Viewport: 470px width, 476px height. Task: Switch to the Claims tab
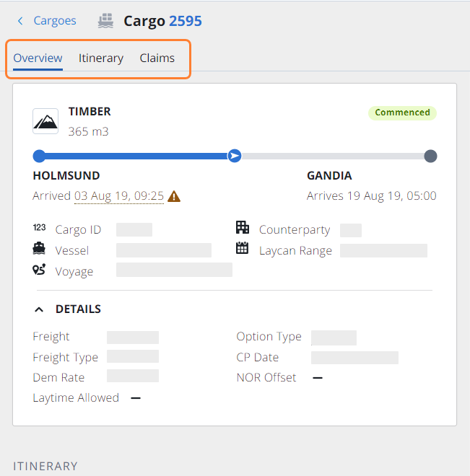(x=157, y=58)
